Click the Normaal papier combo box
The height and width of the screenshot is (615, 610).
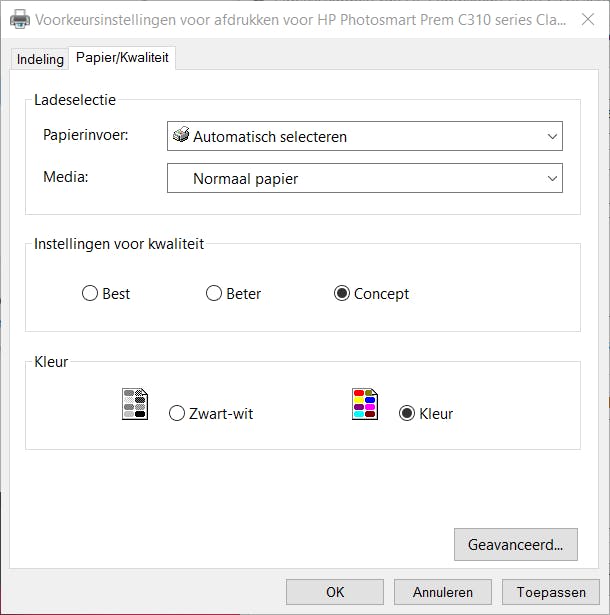[x=350, y=179]
